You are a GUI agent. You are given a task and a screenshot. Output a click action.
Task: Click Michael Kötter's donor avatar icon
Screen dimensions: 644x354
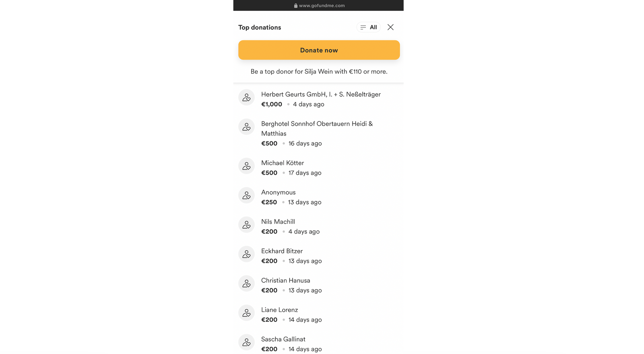coord(246,166)
